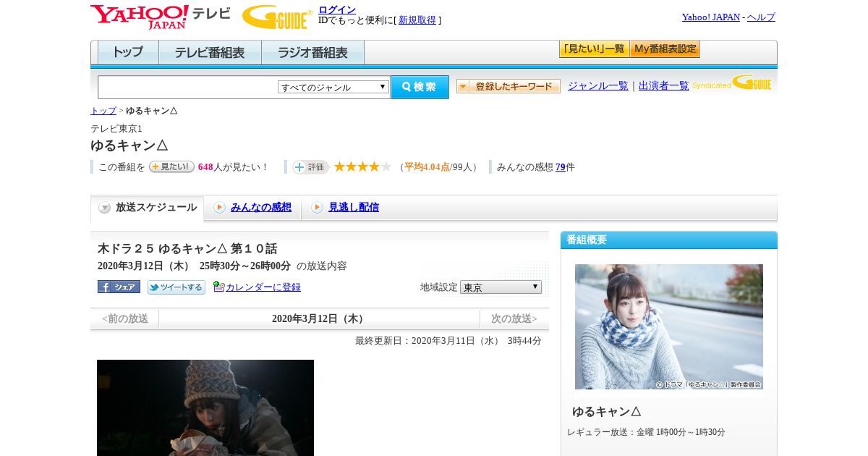Open the ラジオ番組表 tab
Image resolution: width=868 pixels, height=456 pixels.
312,52
